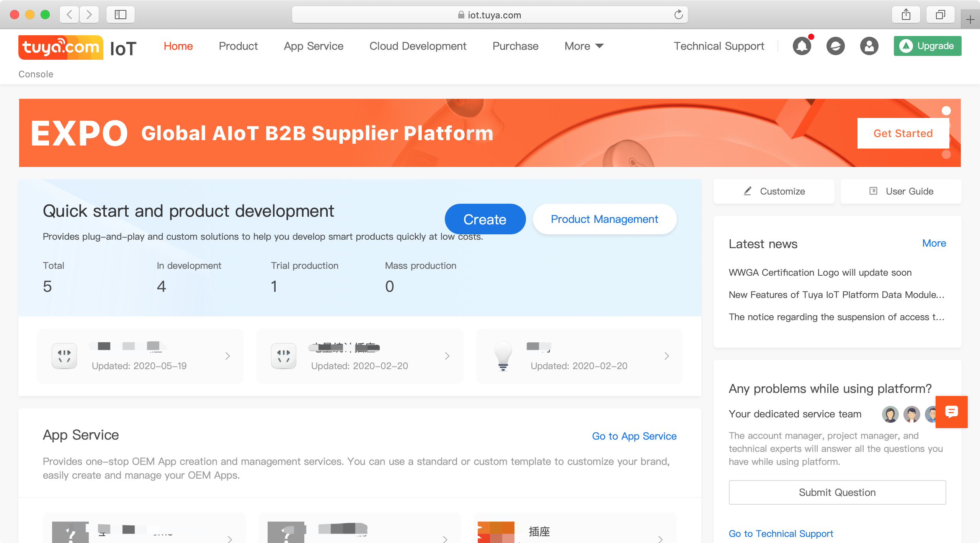
Task: Expand the More menu dropdown
Action: point(584,46)
